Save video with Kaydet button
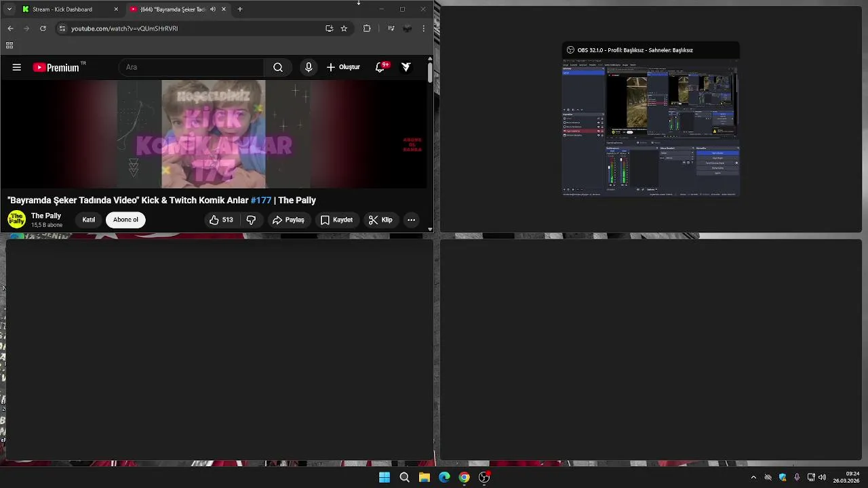Viewport: 868px width, 488px height. point(336,220)
